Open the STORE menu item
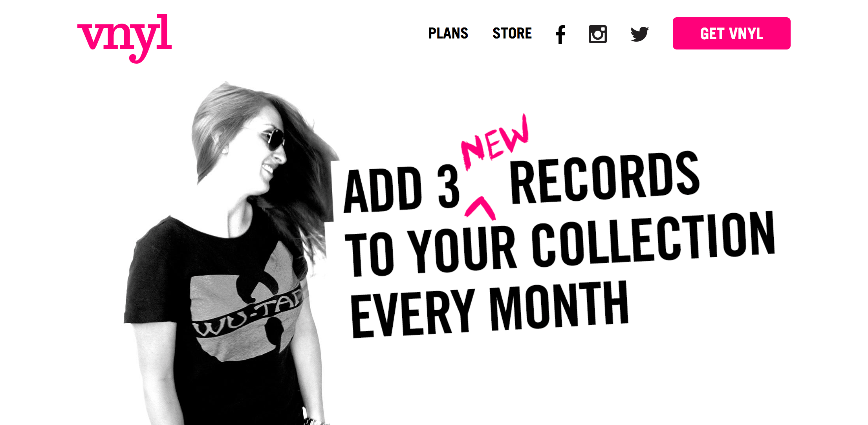Screen dimensions: 868x425 pos(512,33)
